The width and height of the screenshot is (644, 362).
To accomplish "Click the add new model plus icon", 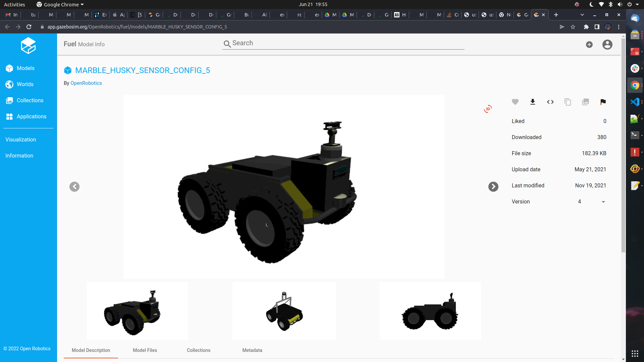I will (590, 44).
